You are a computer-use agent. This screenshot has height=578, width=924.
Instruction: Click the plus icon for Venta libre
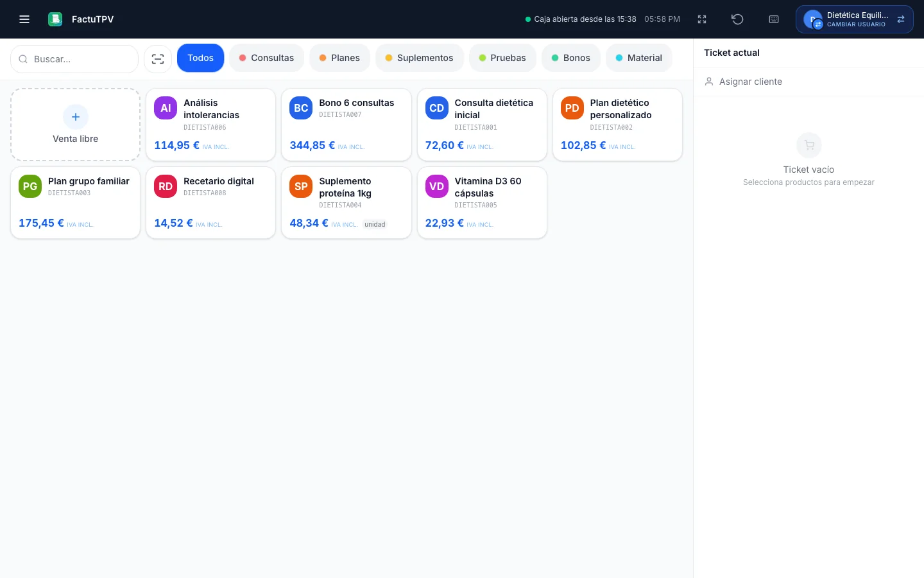[x=76, y=117]
